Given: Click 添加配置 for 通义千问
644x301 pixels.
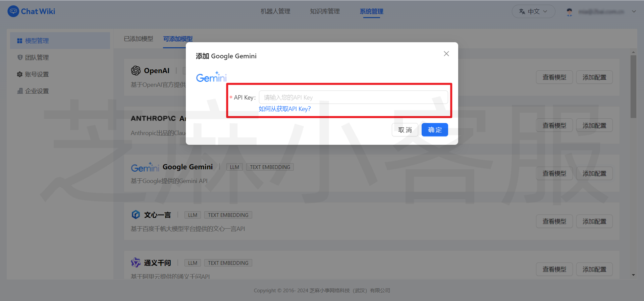Looking at the screenshot, I should pos(594,269).
